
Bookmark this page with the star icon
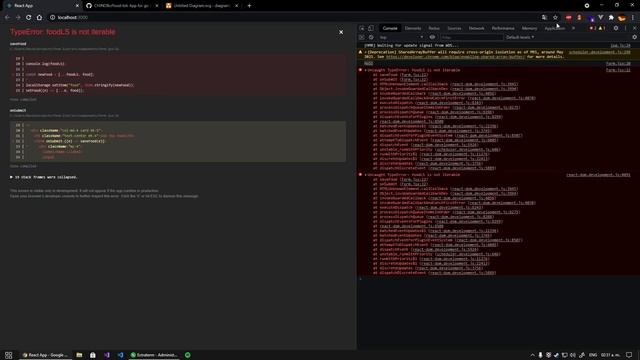[x=555, y=18]
